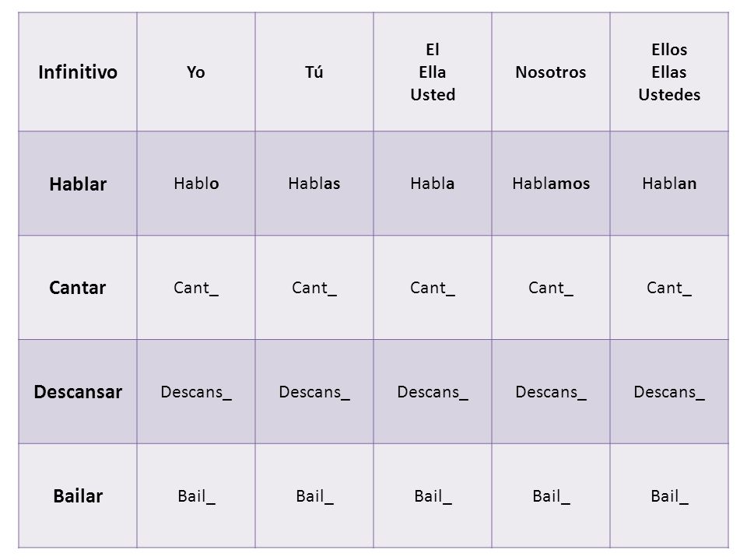Select the Ellos Ellas Ustedes header
Image resolution: width=747 pixels, height=560 pixels.
669,72
